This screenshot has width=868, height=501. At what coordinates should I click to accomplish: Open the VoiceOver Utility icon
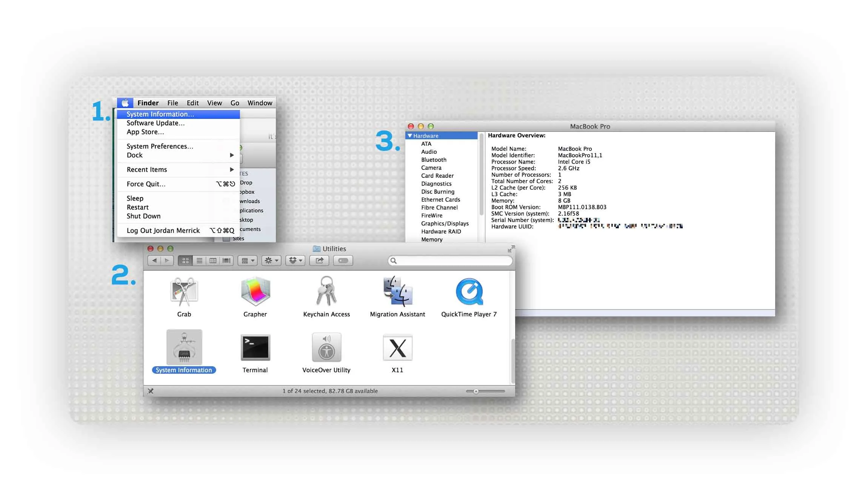326,348
